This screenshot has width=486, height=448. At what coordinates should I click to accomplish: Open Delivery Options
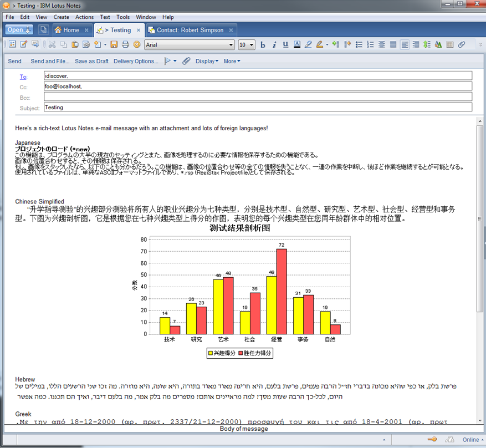point(136,61)
